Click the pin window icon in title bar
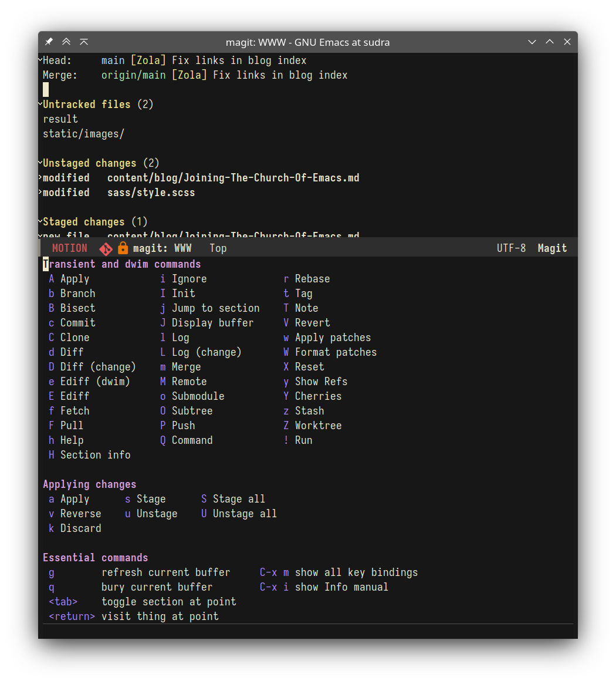616x684 pixels. [49, 42]
